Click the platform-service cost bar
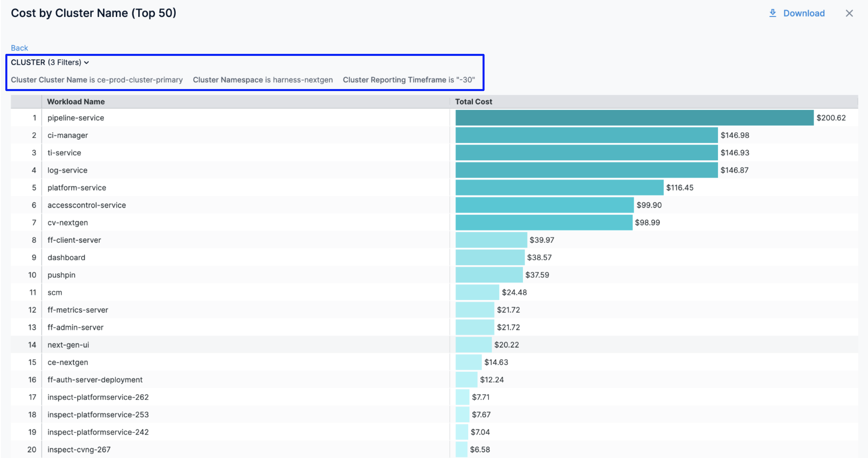 pos(559,188)
